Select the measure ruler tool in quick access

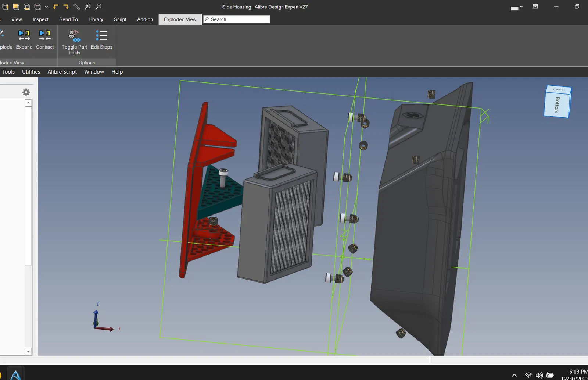coord(77,7)
